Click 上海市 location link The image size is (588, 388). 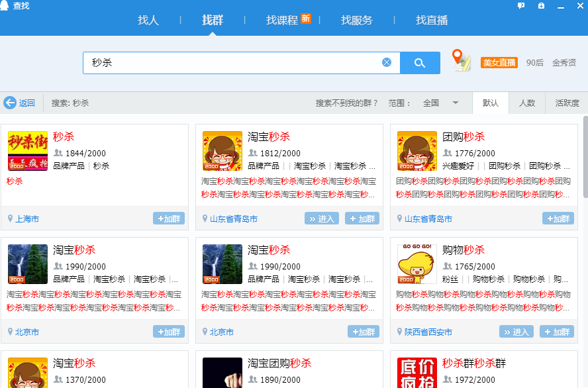[x=27, y=219]
